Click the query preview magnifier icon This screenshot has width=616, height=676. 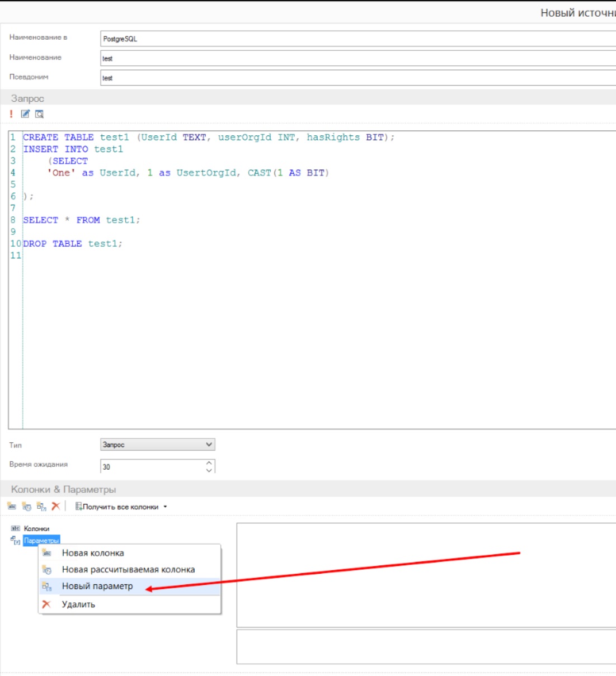coord(39,114)
